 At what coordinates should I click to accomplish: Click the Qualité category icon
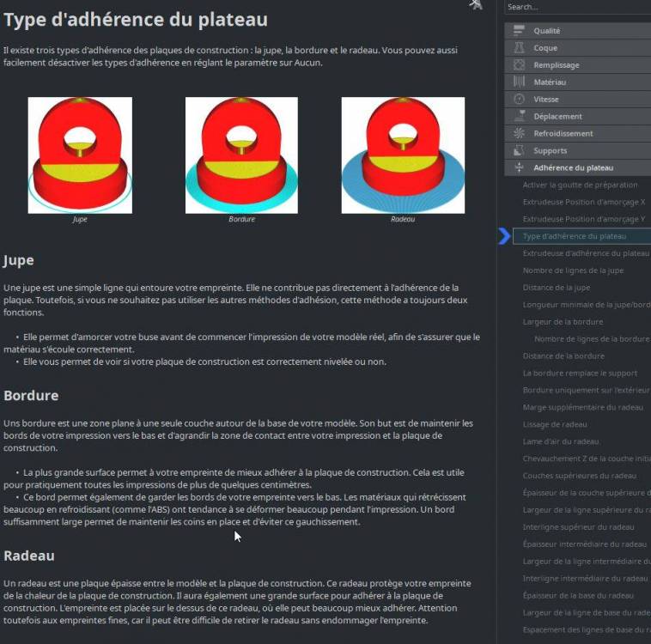point(519,31)
